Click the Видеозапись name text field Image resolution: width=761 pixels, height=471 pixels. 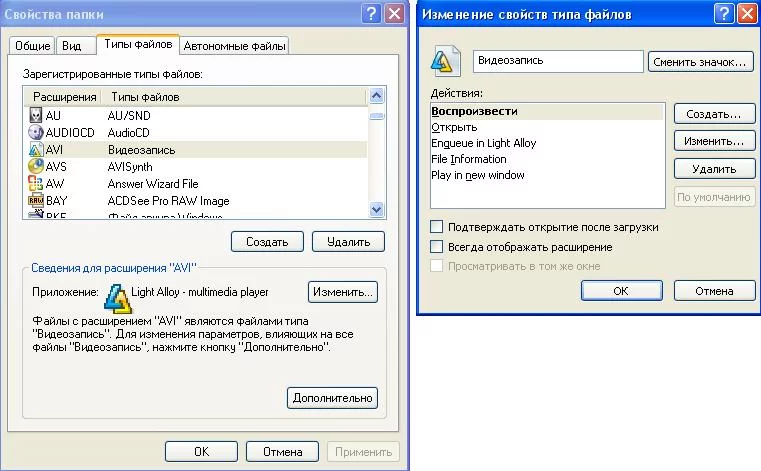pyautogui.click(x=558, y=61)
